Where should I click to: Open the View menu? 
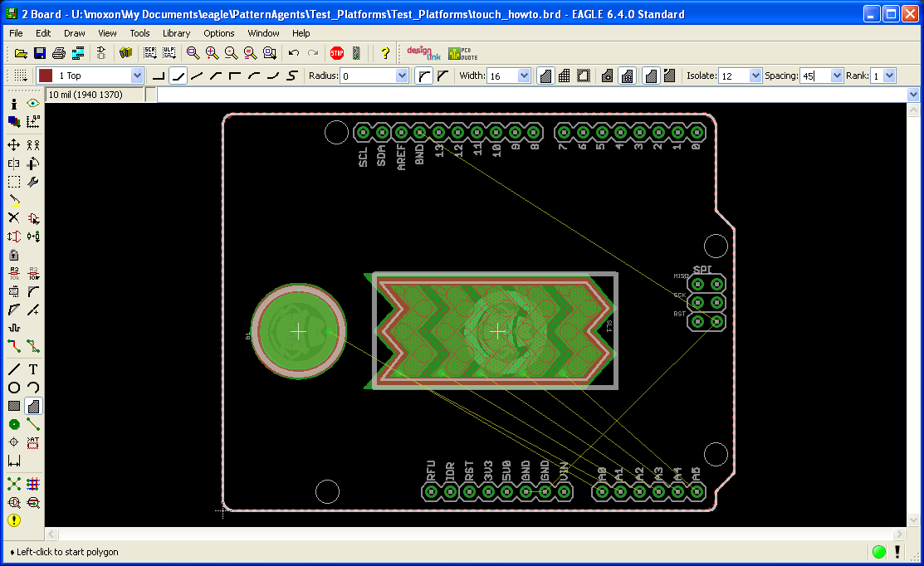107,33
